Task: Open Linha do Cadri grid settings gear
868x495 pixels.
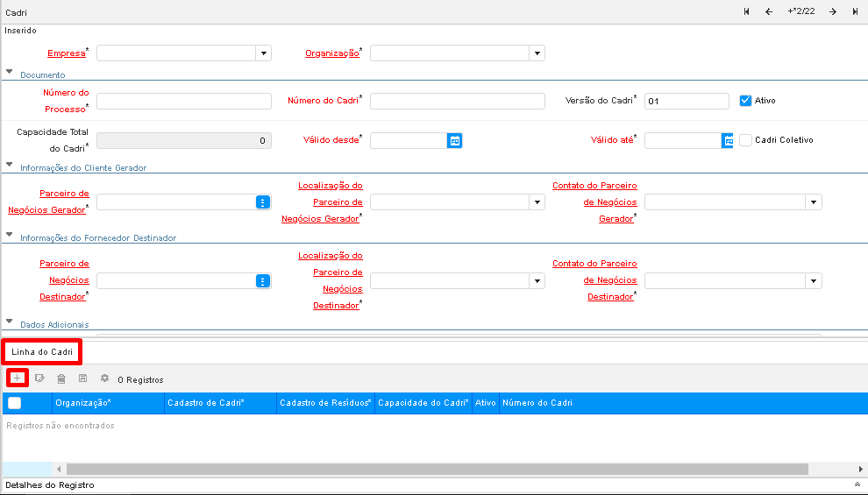Action: (104, 378)
